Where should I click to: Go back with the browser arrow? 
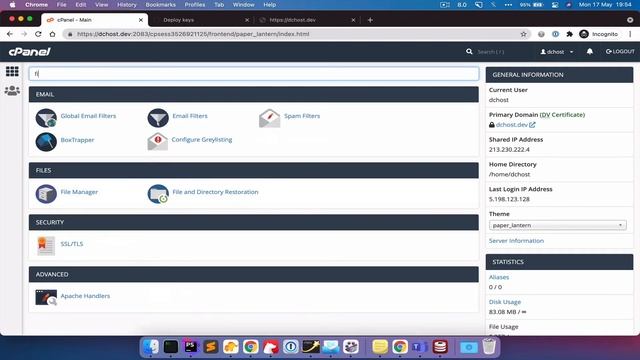coord(10,34)
